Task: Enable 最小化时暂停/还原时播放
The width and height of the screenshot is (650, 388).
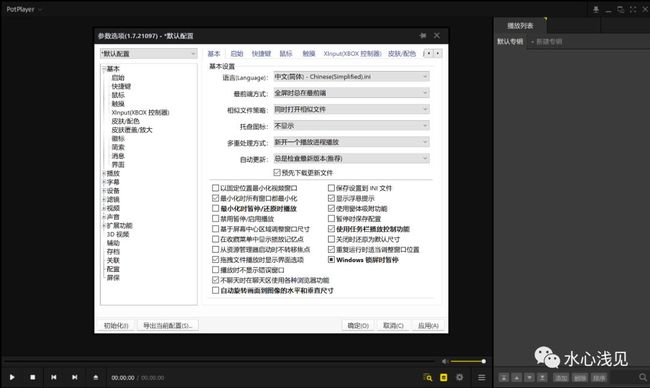Action: [x=216, y=209]
